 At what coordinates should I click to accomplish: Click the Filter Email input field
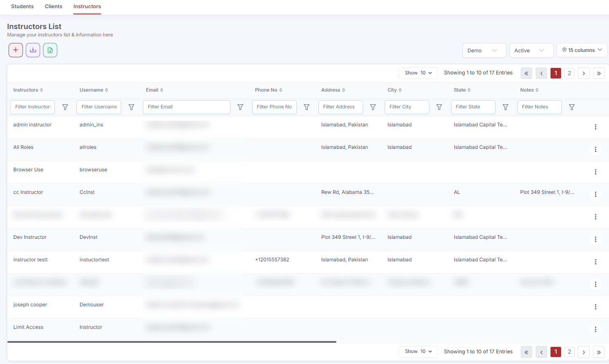[x=187, y=107]
